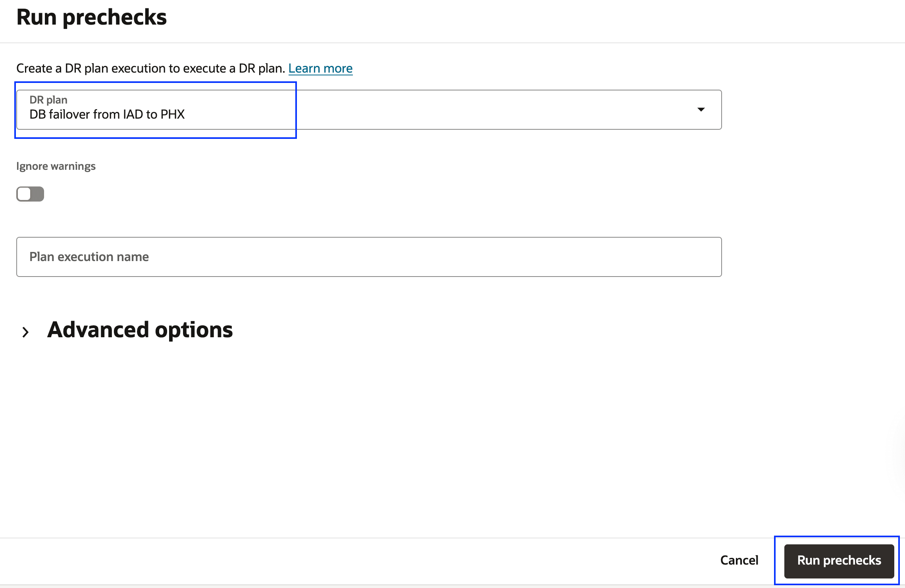Click the Ignore warnings label text

click(56, 166)
